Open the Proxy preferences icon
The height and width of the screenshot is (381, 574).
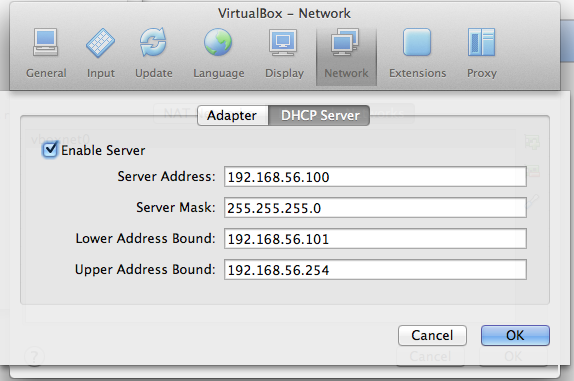click(481, 42)
